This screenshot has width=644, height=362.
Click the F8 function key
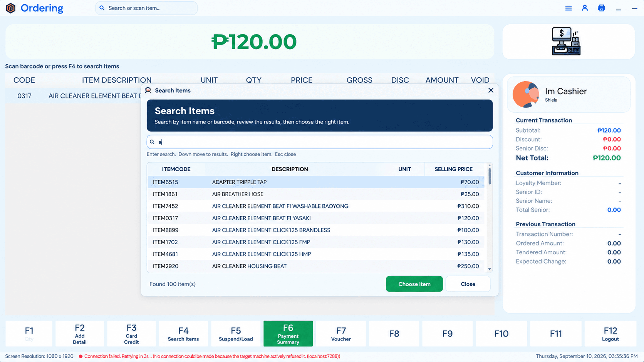[394, 334]
